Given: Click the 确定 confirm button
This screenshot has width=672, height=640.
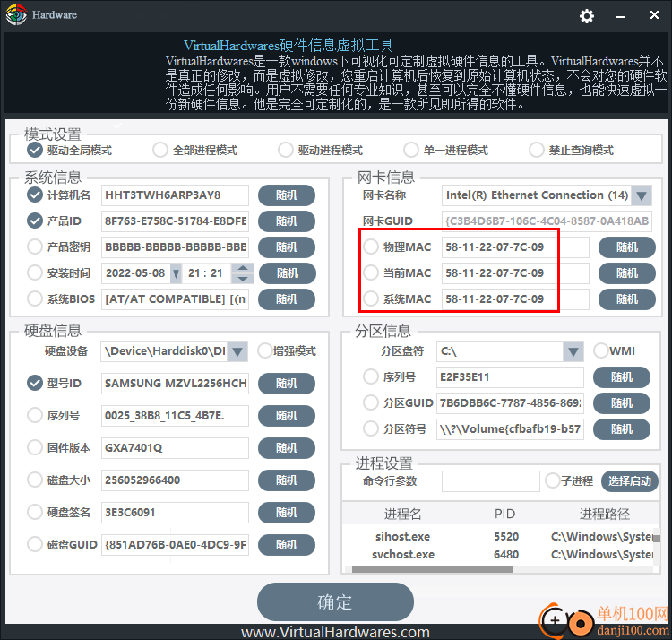Looking at the screenshot, I should pos(335,601).
